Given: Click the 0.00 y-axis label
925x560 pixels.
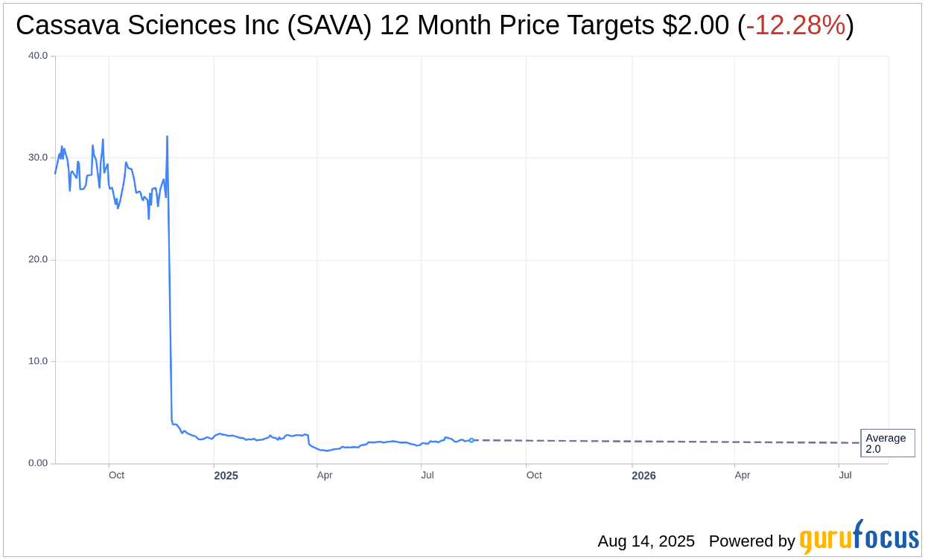Looking at the screenshot, I should click(38, 463).
